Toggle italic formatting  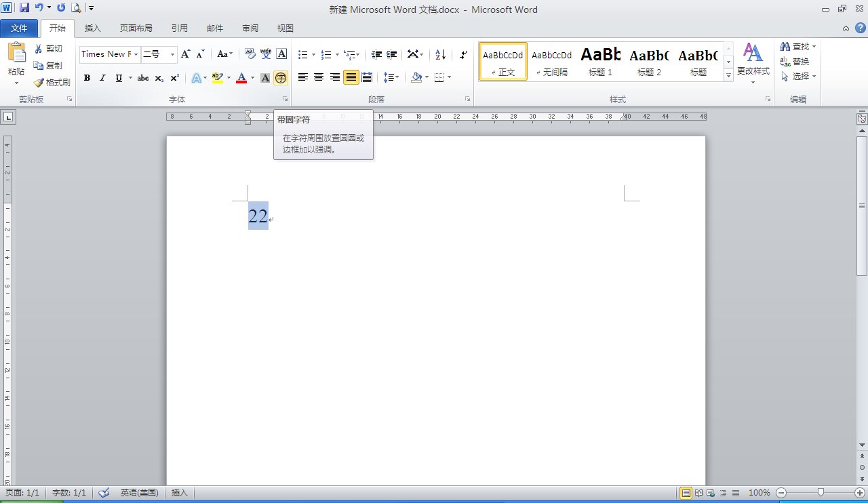tap(102, 78)
